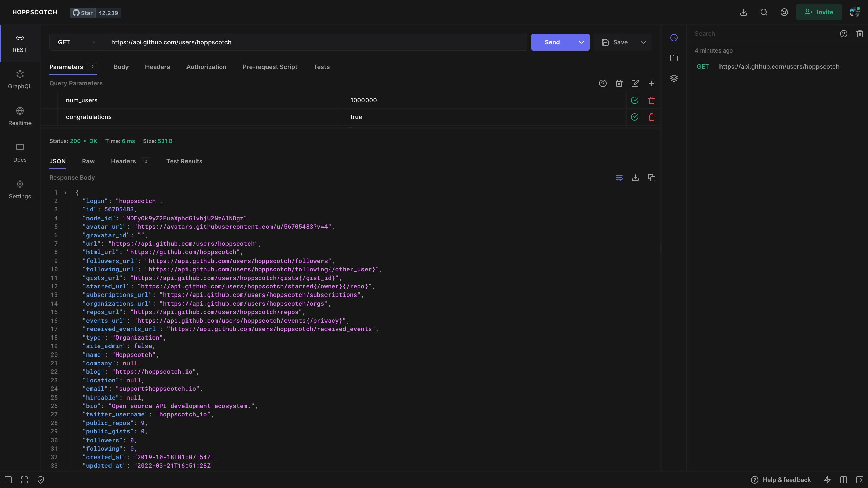Download response body as file
The width and height of the screenshot is (868, 488).
(x=635, y=178)
